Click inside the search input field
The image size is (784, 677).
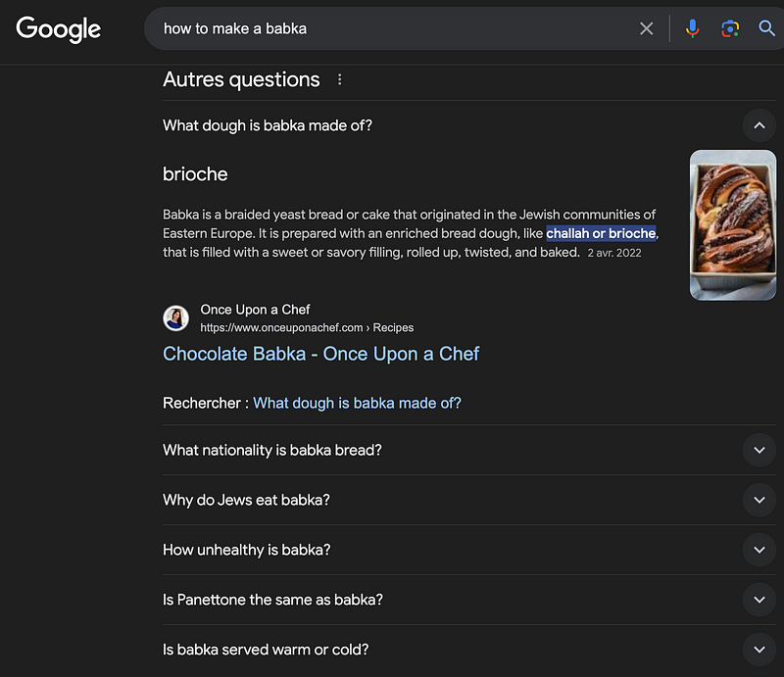[x=392, y=28]
